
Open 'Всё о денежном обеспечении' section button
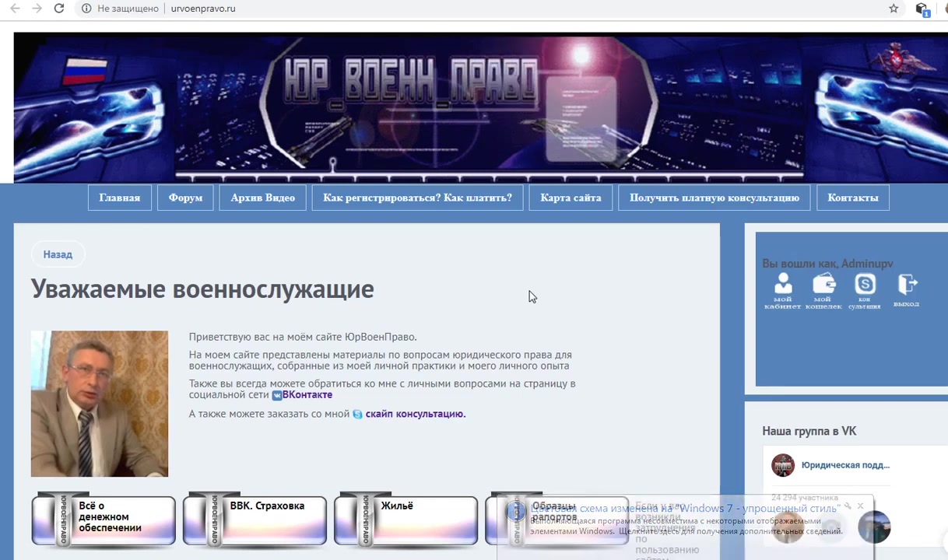click(104, 519)
